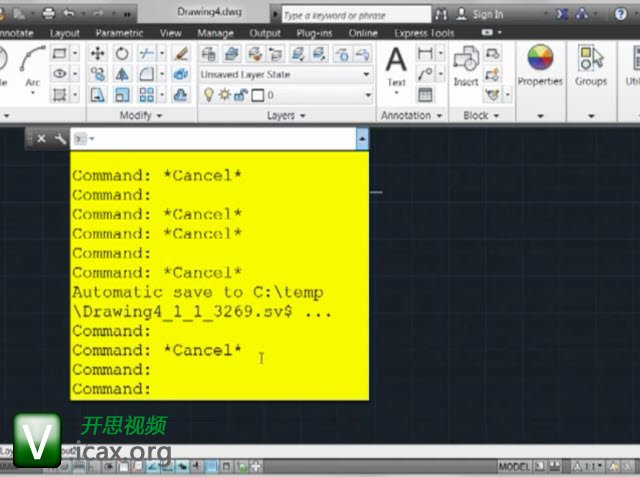The width and height of the screenshot is (640, 477).
Task: Click the Undo arrow
Action: coord(69,13)
